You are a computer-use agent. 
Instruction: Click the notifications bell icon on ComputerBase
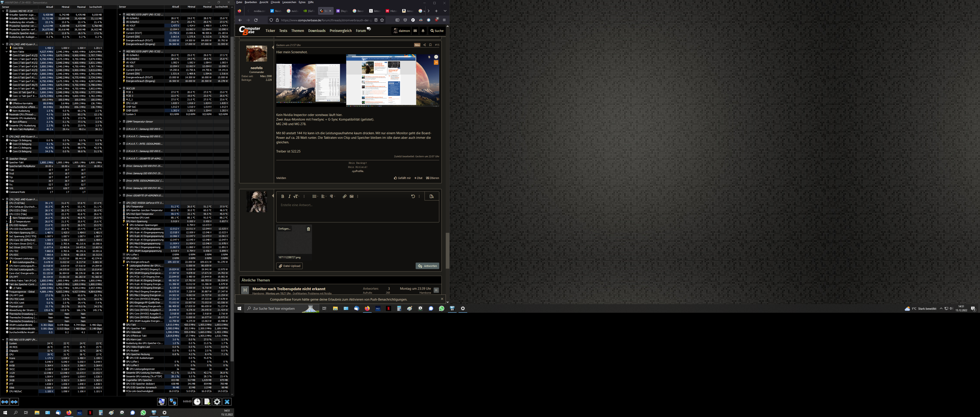423,31
